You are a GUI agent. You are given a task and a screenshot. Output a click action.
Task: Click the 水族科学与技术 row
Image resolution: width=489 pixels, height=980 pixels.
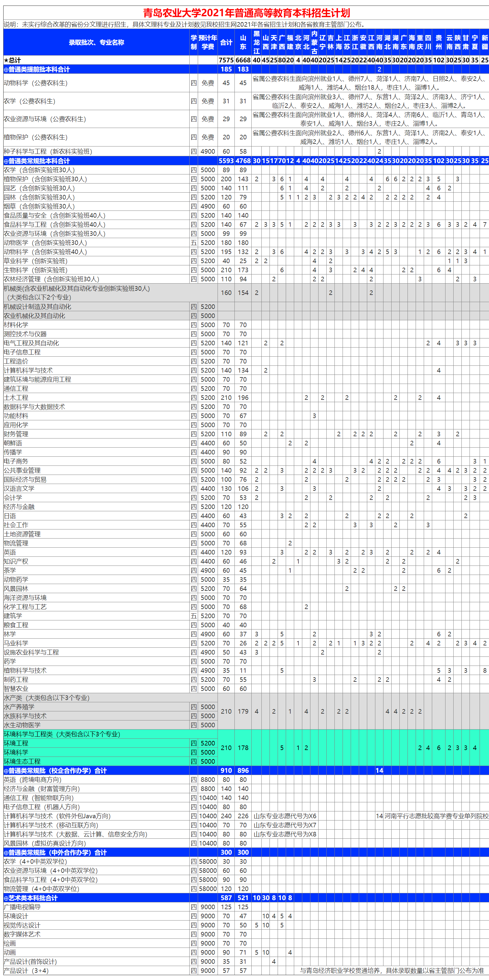click(x=110, y=716)
